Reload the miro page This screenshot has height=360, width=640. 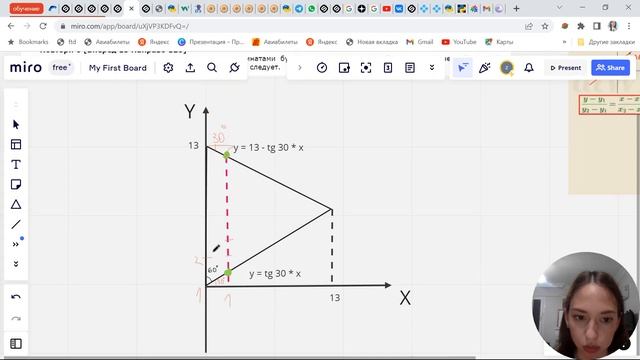click(x=43, y=26)
